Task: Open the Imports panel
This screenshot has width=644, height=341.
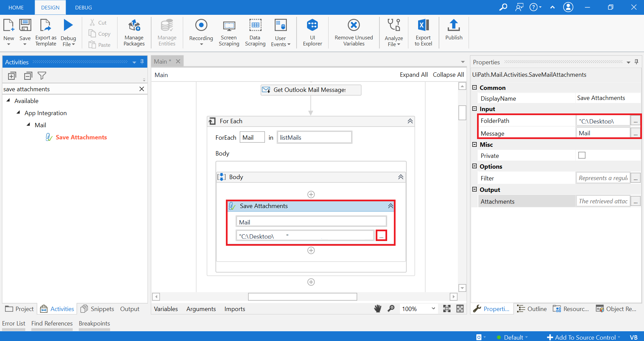Action: click(x=235, y=309)
